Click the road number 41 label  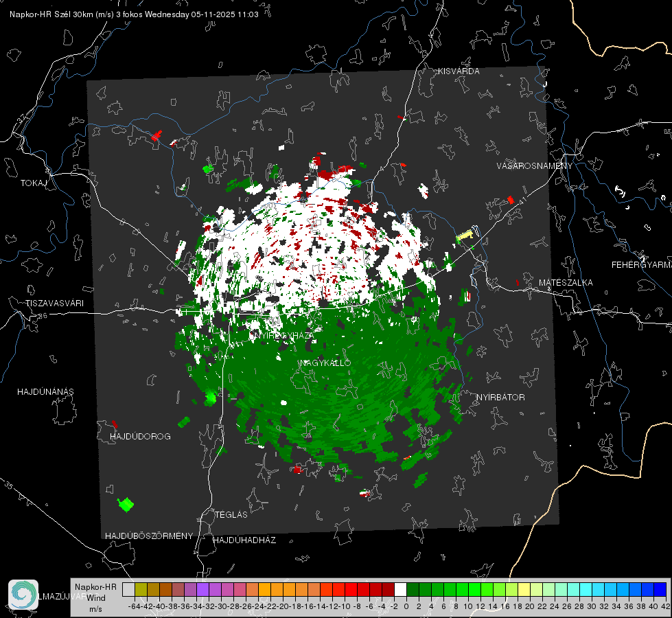coord(522,200)
